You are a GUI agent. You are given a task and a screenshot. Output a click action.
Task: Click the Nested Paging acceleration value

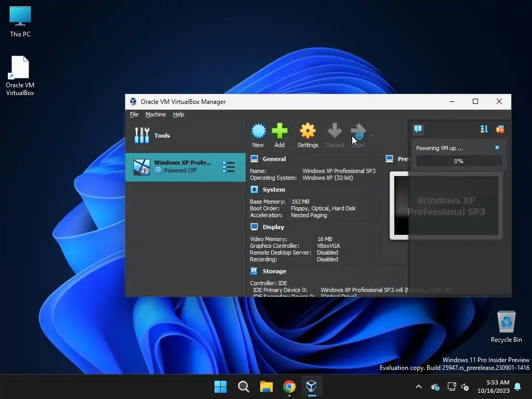coord(309,215)
